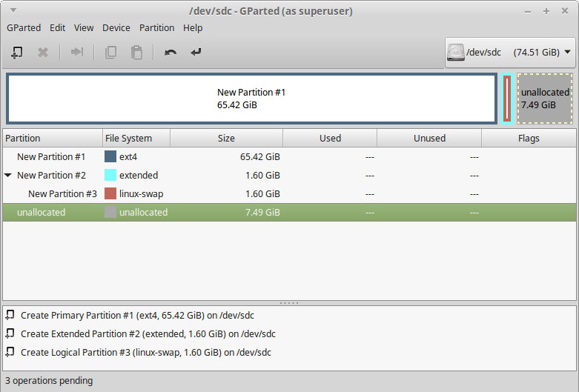Image resolution: width=579 pixels, height=392 pixels.
Task: Open the Partition menu
Action: [x=157, y=28]
